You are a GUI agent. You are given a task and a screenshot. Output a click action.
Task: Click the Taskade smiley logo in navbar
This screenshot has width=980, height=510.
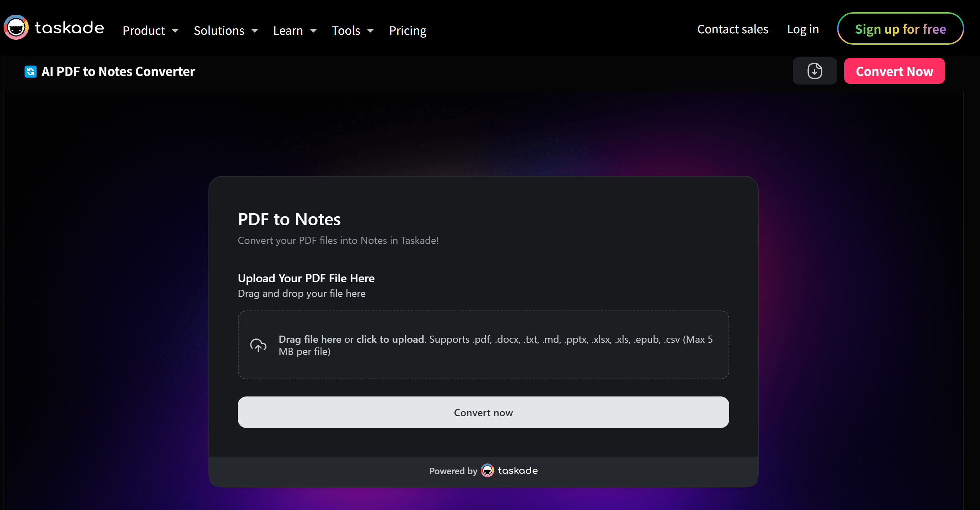click(16, 27)
